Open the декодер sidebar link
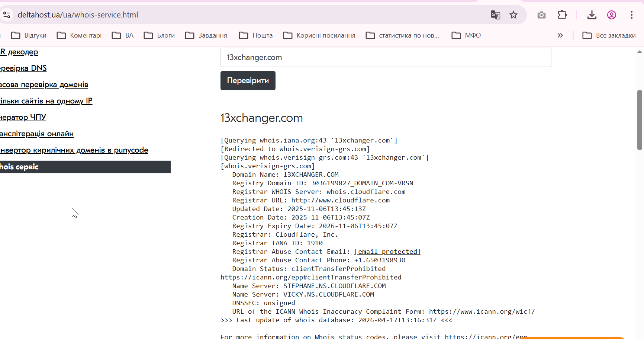The image size is (644, 339). coord(19,52)
